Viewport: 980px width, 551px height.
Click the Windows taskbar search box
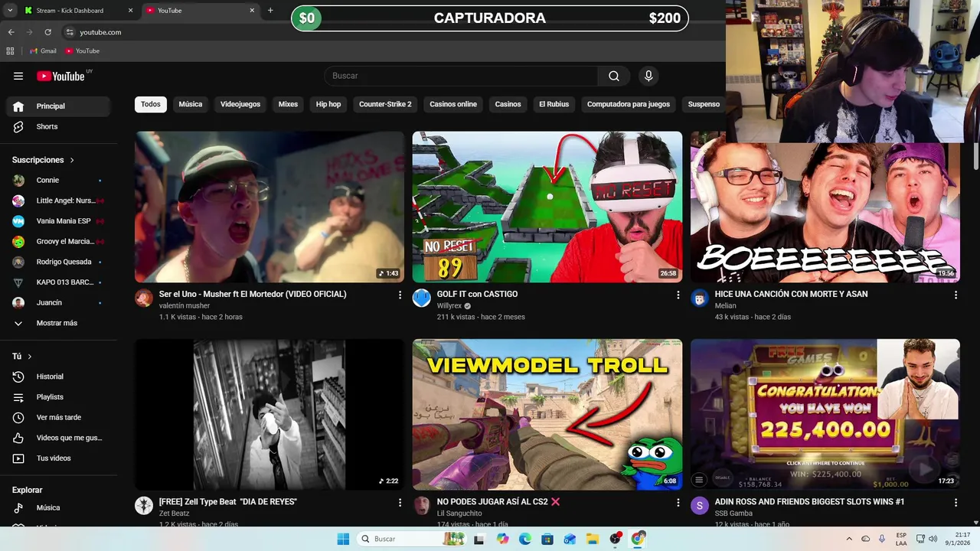click(x=412, y=539)
